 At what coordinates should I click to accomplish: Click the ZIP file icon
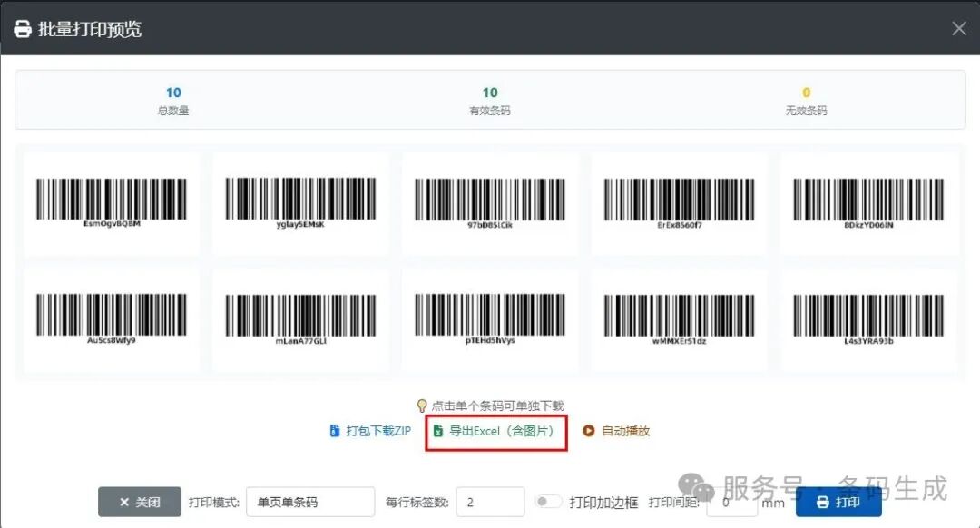tap(334, 431)
